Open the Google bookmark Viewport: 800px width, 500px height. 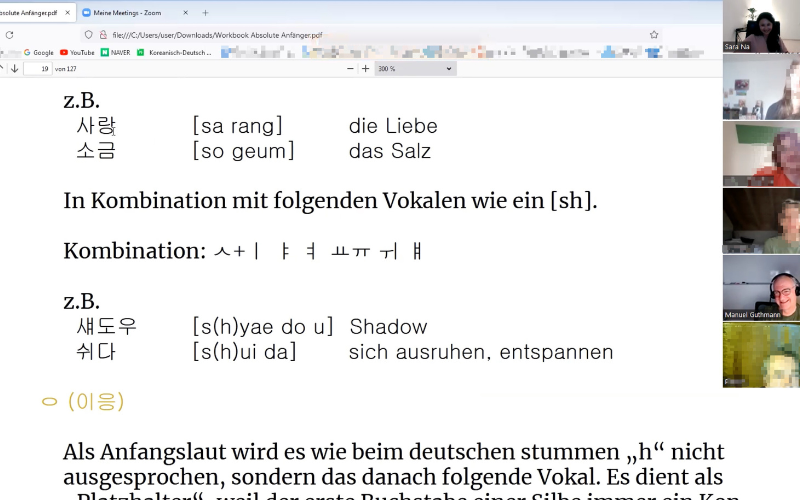point(39,52)
